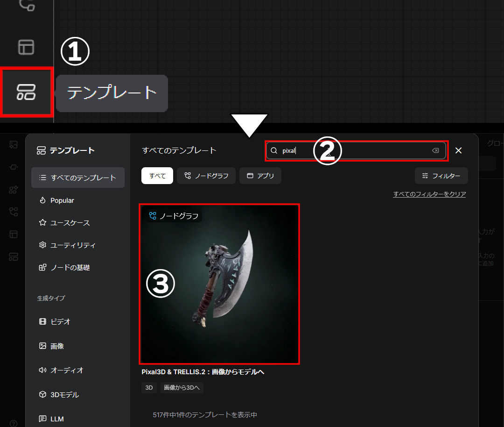This screenshot has width=504, height=427.
Task: Click the window icon in アプリ tab
Action: point(250,176)
